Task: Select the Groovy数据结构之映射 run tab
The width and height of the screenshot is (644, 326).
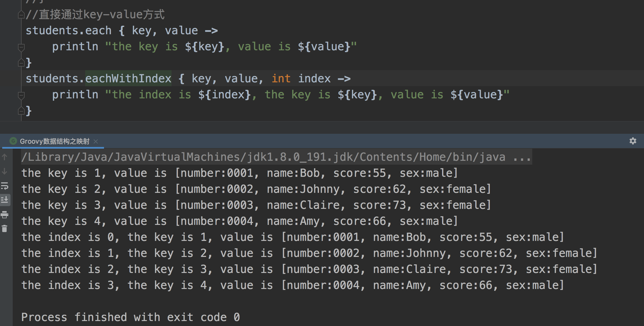Action: 54,141
